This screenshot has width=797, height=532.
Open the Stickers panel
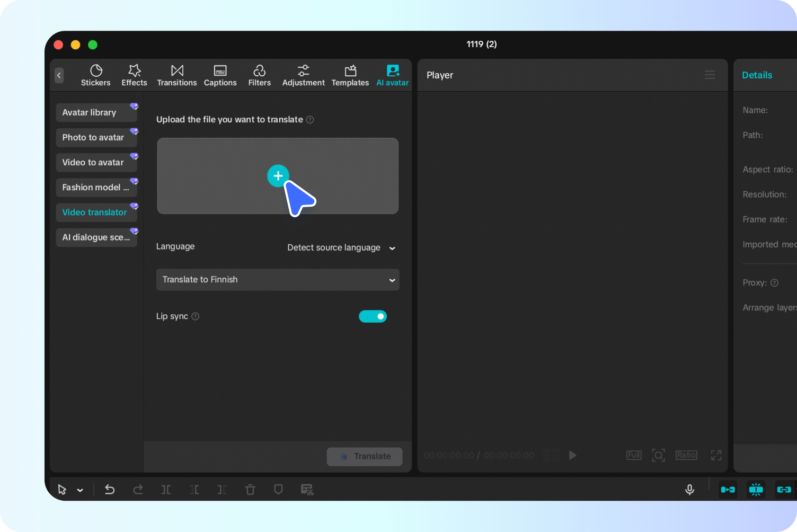(x=95, y=75)
